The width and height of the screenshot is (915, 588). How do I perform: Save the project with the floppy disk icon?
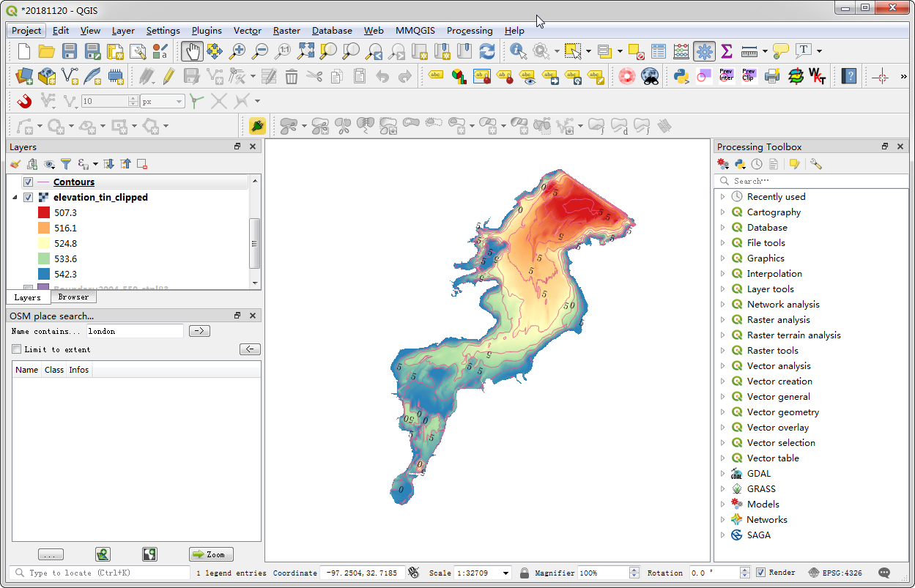pos(70,51)
